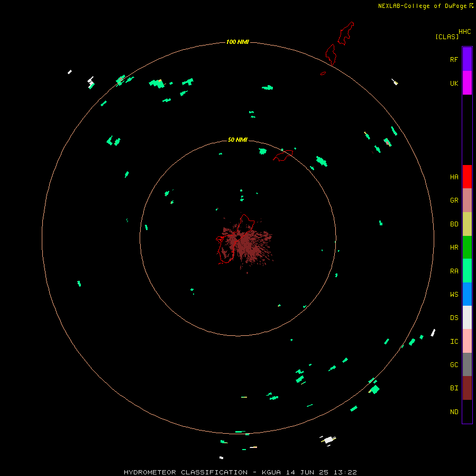Select the GC gray legend swatch
The image size is (476, 476).
pyautogui.click(x=467, y=364)
